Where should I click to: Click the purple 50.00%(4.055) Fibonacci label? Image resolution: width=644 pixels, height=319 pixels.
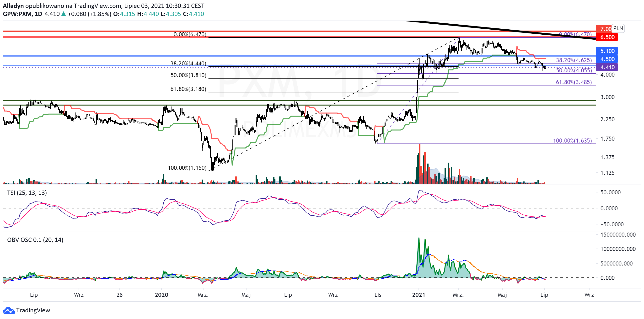click(574, 70)
